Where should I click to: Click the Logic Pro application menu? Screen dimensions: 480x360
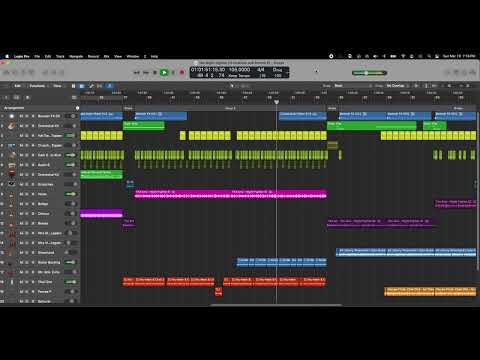22,56
